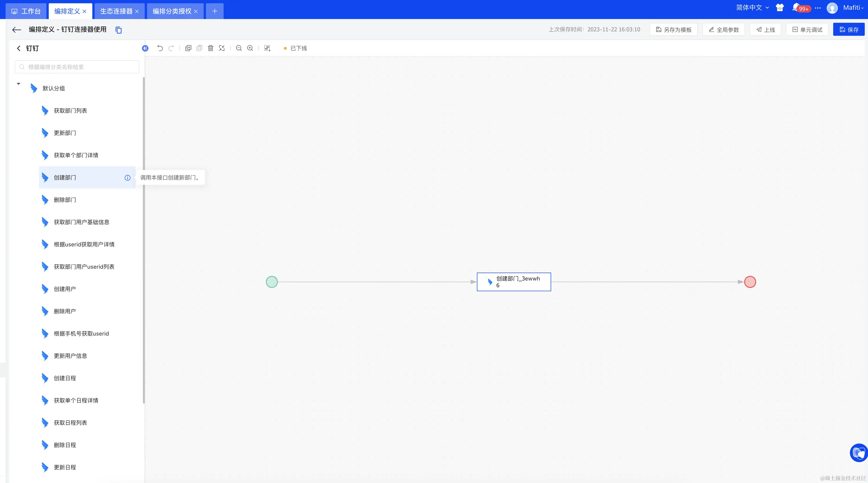Select the 创建部门_3ewwh6 node on the canvas
The image size is (868, 483).
514,282
